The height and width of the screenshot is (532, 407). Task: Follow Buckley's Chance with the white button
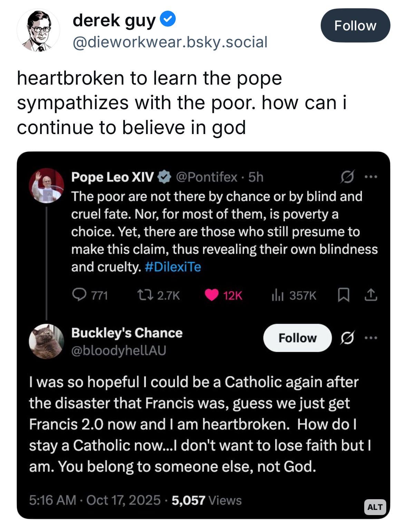(x=297, y=338)
